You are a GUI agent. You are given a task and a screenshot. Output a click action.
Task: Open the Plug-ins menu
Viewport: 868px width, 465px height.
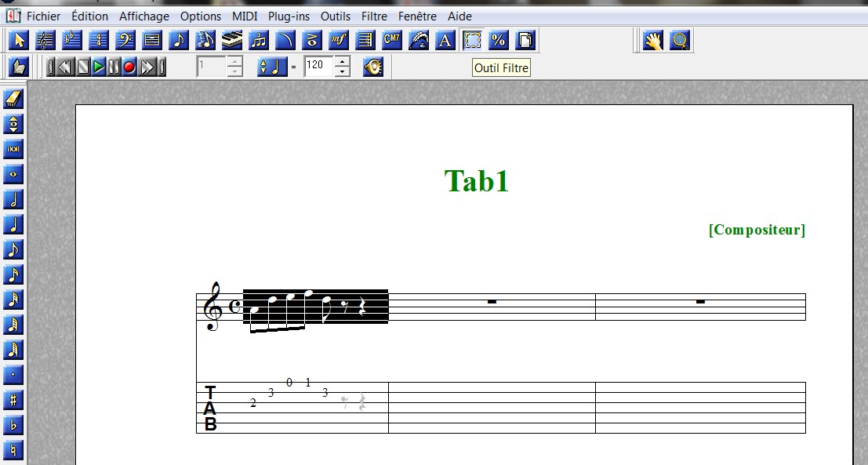[x=289, y=16]
